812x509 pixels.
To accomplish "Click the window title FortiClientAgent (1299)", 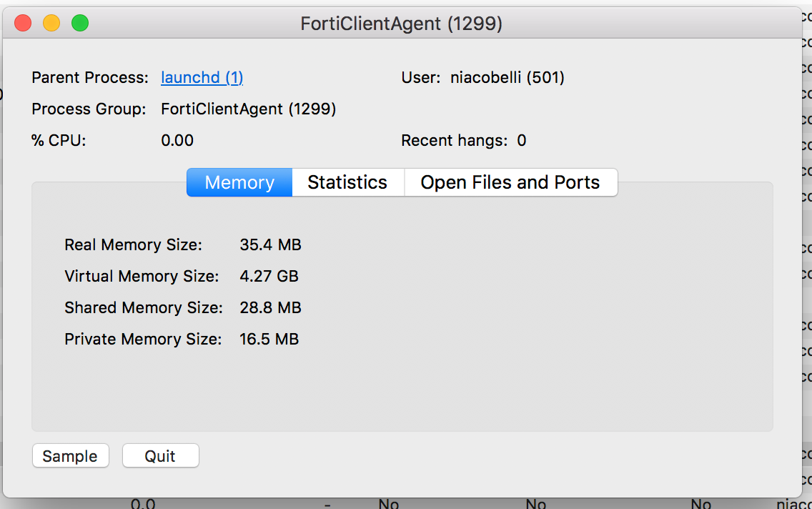I will (x=401, y=24).
